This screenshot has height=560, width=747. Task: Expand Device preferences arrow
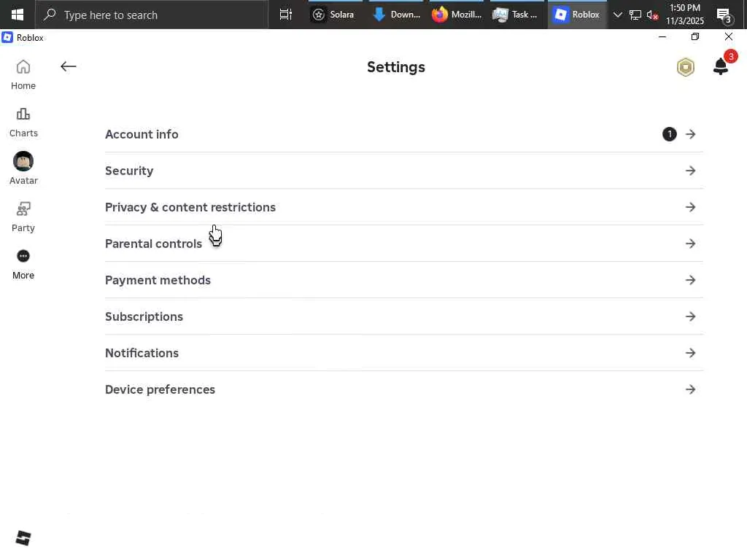691,389
